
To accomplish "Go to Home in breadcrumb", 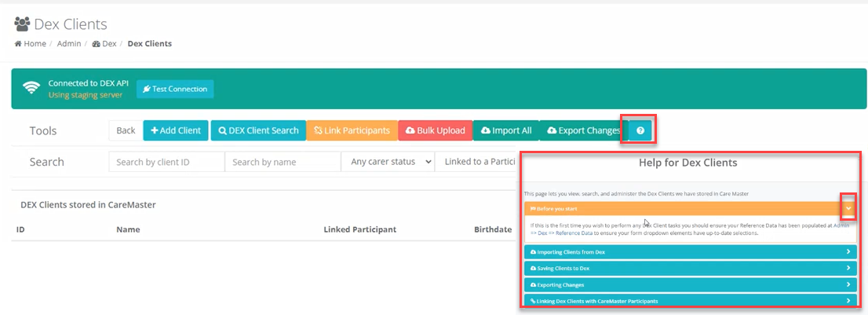I will (31, 44).
